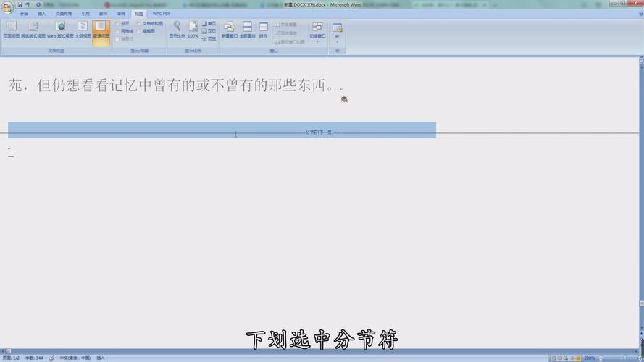The height and width of the screenshot is (362, 644).
Task: Open New Window (新建窗口)
Action: click(x=229, y=30)
